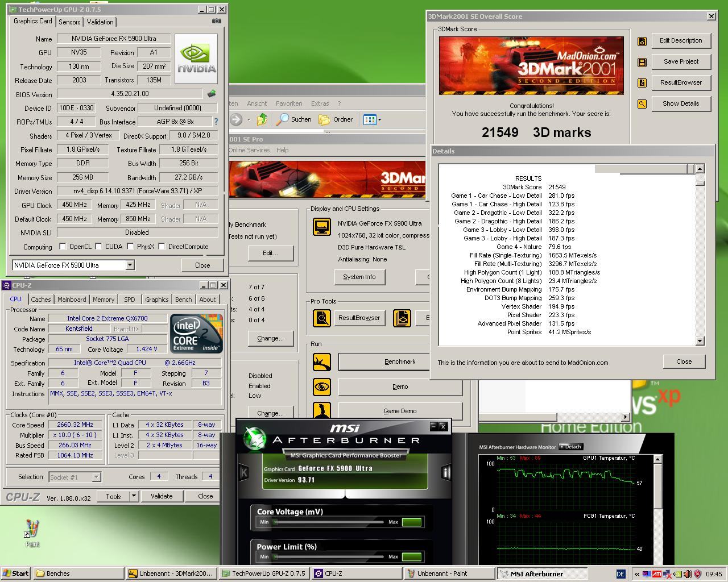Click the hardware monitor scroll up arrow

[658, 459]
